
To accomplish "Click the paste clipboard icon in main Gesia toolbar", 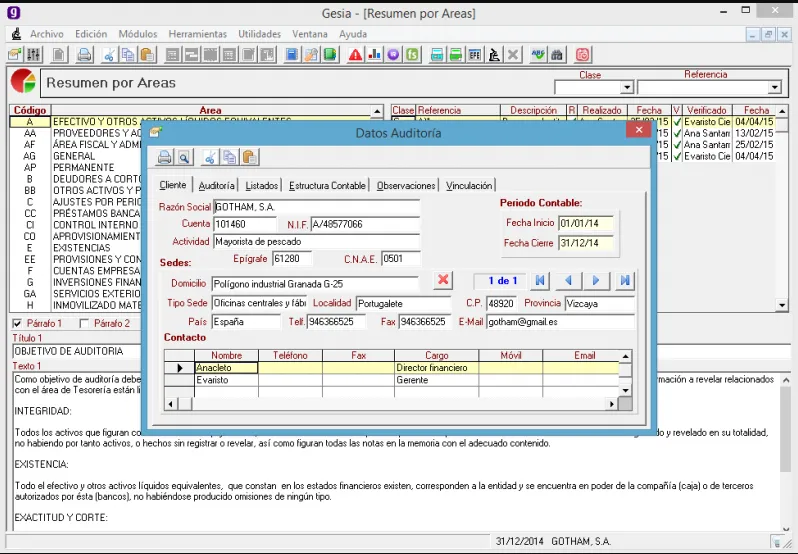I will point(147,54).
